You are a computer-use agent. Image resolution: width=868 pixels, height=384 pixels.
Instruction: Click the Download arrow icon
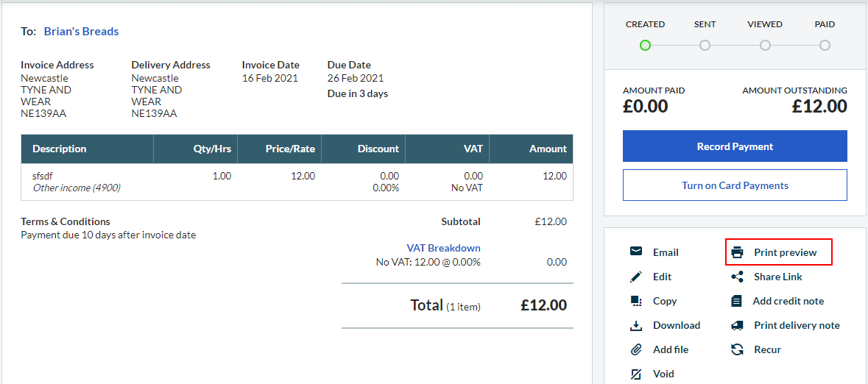click(636, 325)
